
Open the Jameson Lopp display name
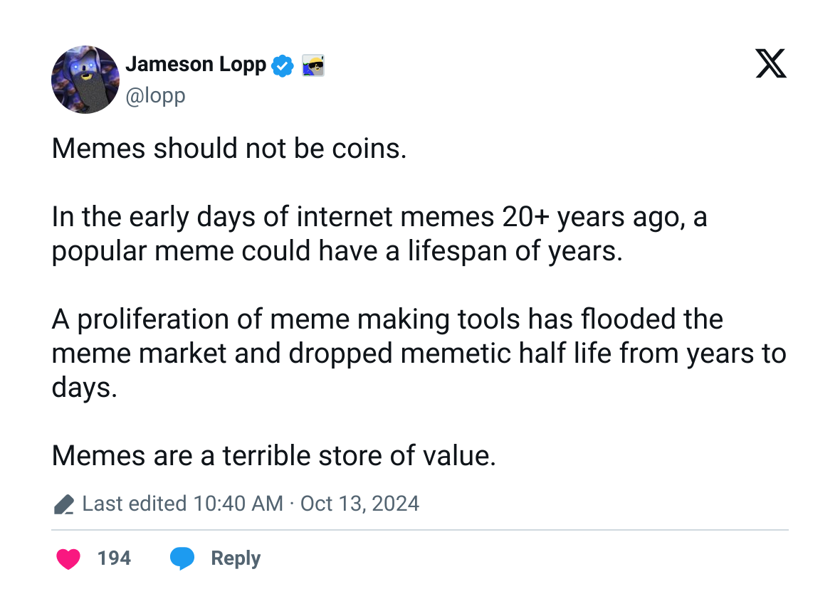coord(196,65)
